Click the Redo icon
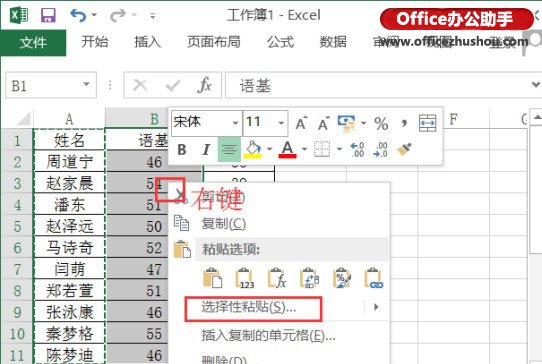Viewport: 542px width, 364px height. point(118,15)
